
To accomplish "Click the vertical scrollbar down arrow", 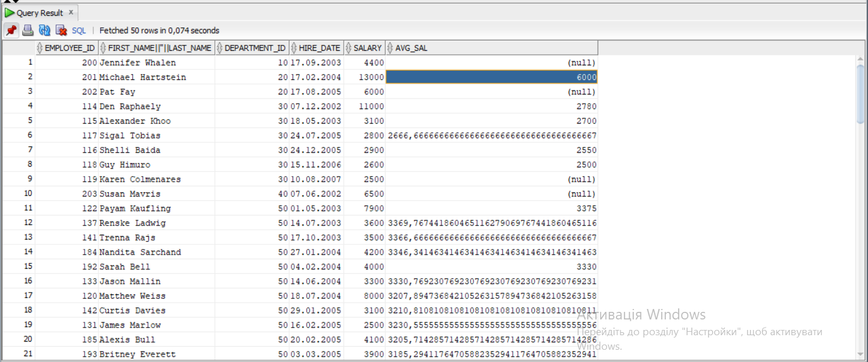I will (861, 354).
